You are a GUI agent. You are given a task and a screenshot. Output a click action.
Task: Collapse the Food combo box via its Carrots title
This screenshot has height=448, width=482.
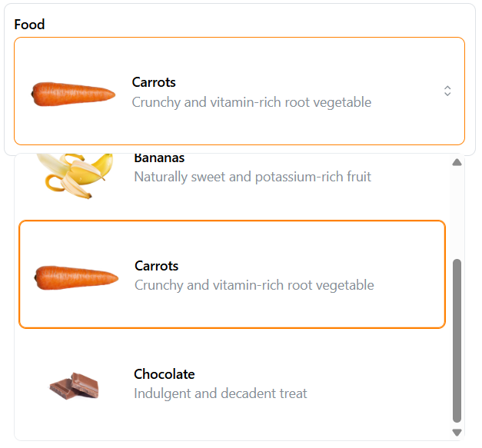pos(154,82)
